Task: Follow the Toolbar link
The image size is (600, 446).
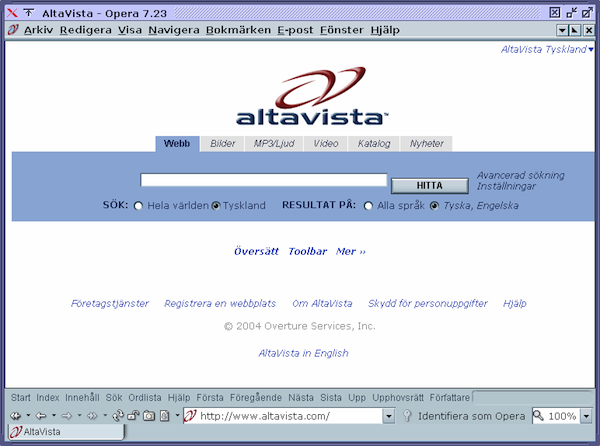Action: (x=307, y=251)
